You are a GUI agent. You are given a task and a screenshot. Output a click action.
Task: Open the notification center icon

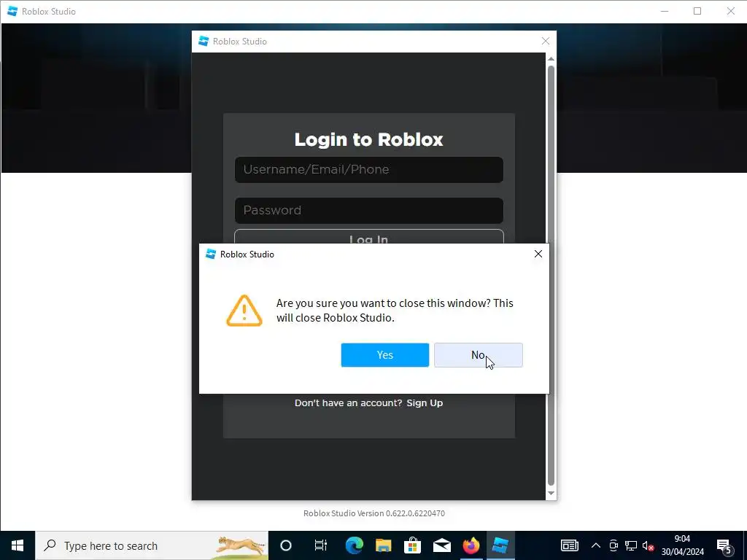coord(724,545)
